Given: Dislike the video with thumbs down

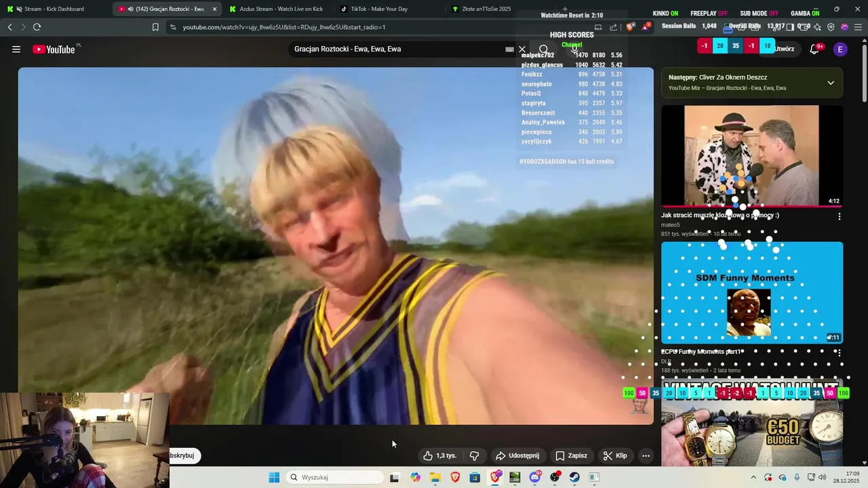Looking at the screenshot, I should [475, 455].
